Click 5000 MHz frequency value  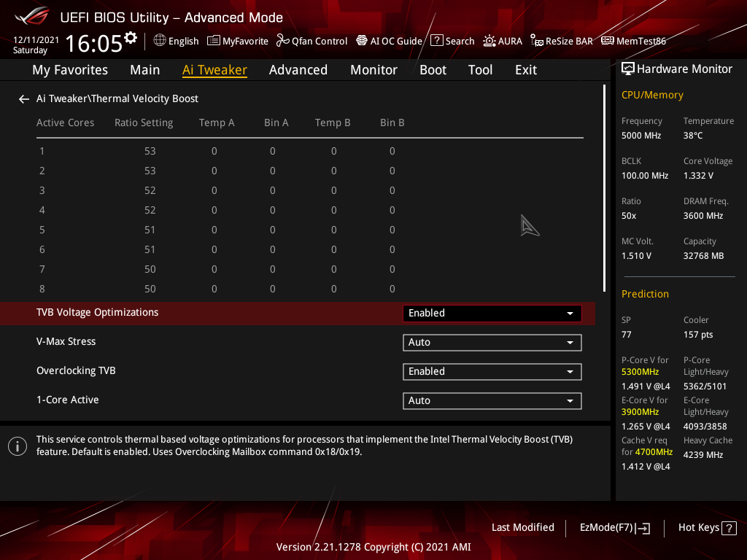tap(640, 136)
